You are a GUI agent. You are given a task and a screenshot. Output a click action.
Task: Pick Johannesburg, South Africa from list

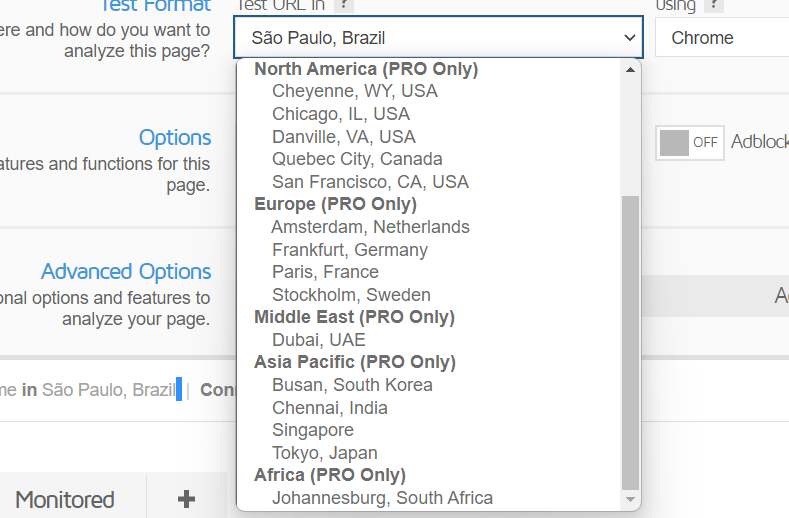click(382, 498)
